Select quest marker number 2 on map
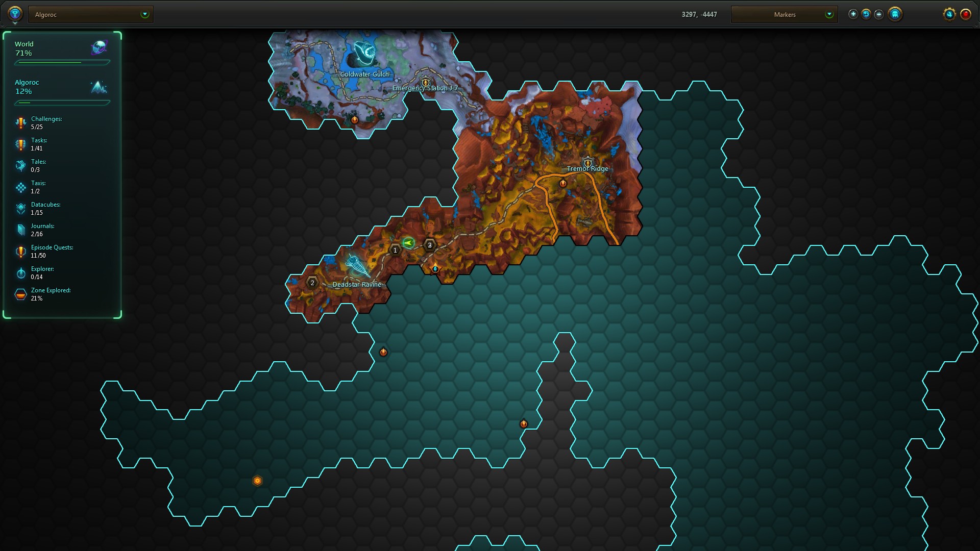 tap(312, 283)
